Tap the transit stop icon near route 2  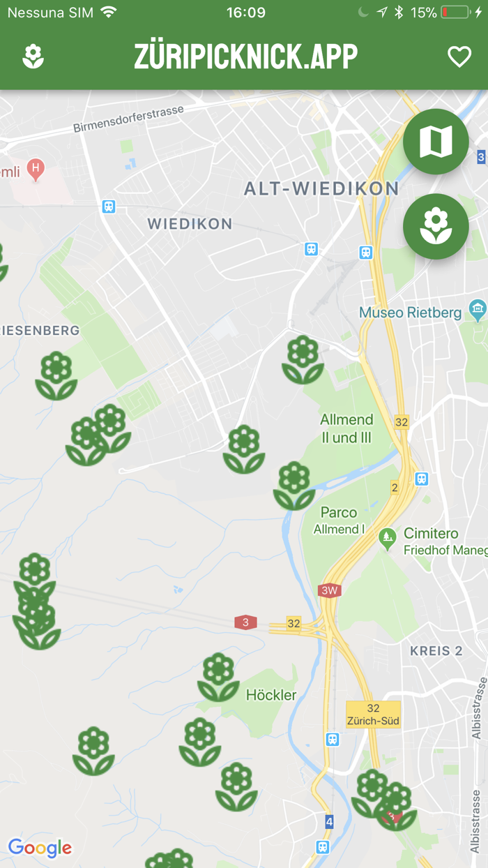click(x=421, y=479)
